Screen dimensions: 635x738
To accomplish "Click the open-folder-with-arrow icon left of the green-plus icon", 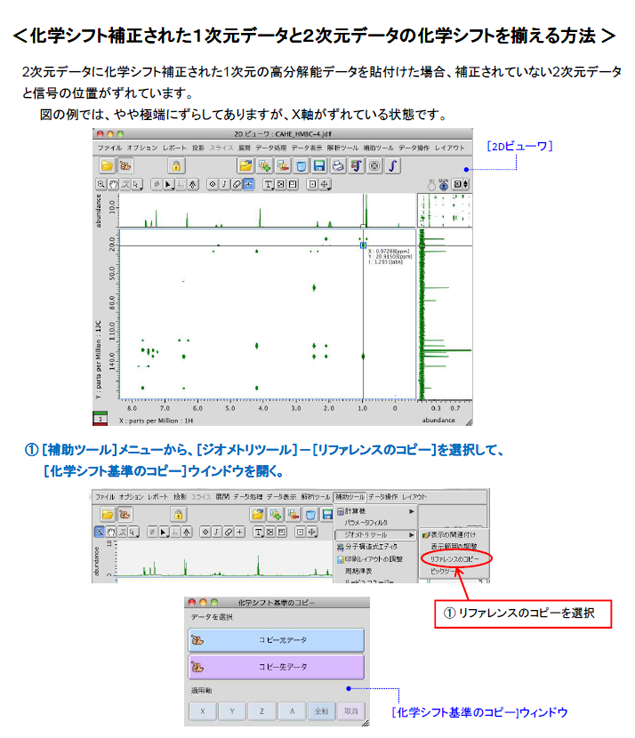I will point(246,166).
